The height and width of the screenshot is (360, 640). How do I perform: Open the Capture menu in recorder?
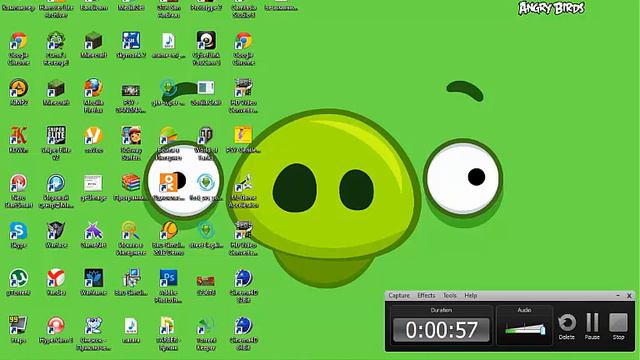click(x=399, y=296)
